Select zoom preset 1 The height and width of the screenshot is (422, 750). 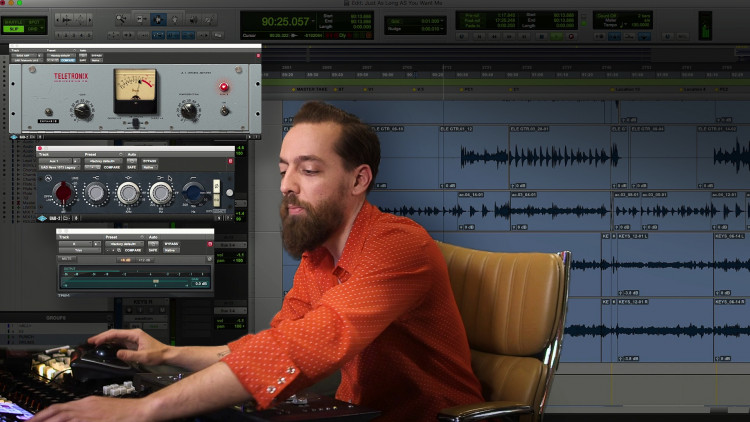(58, 35)
